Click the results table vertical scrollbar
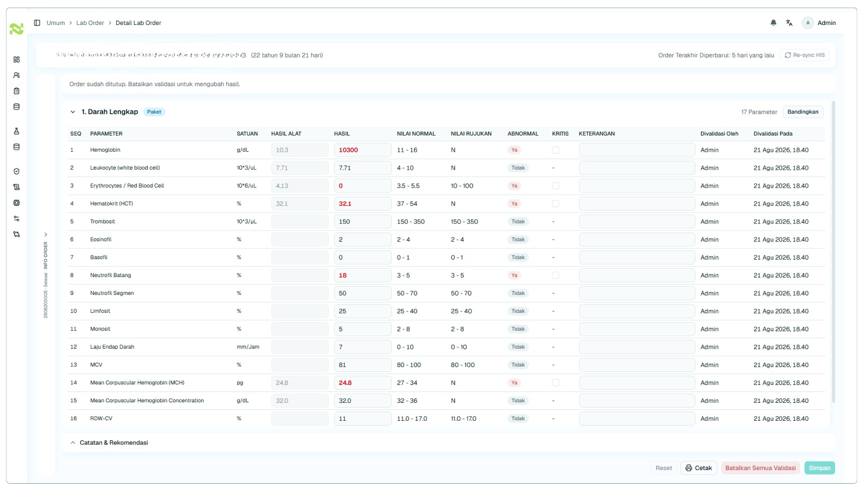 pyautogui.click(x=833, y=252)
